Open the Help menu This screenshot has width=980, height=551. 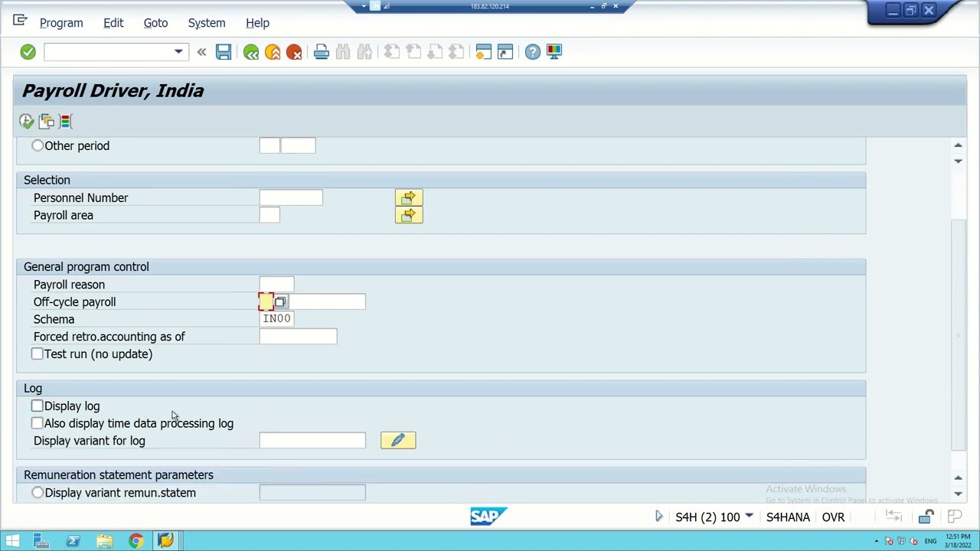(257, 23)
